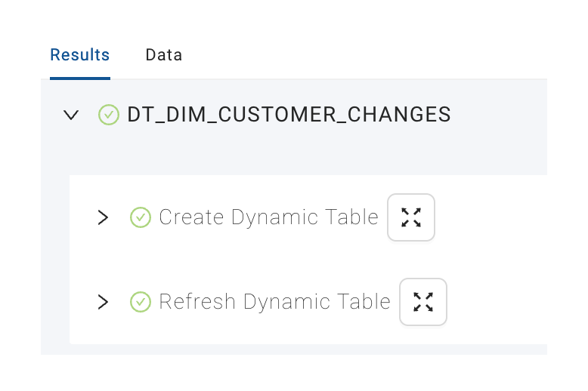Screen dimensions: 588x391
Task: Expand the Create Dynamic Table stage
Action: click(x=103, y=217)
